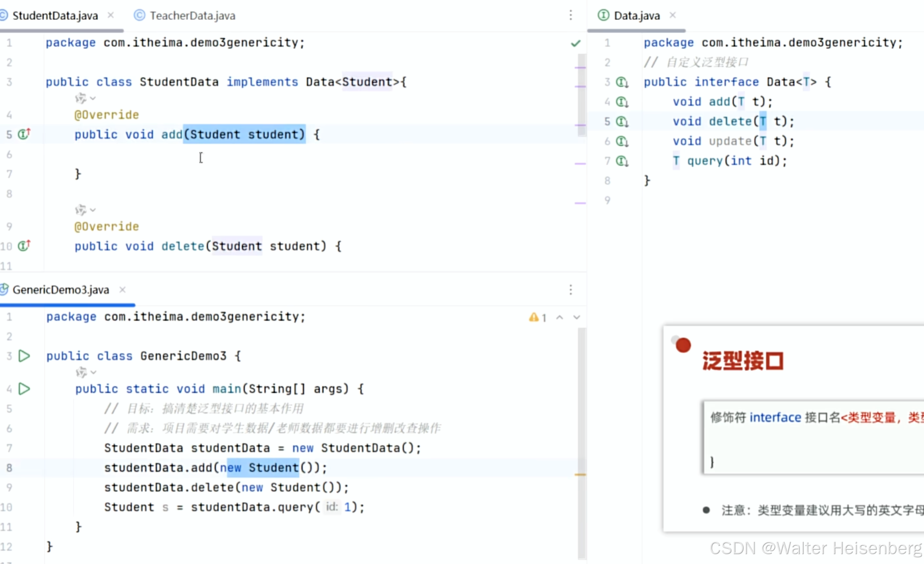The width and height of the screenshot is (924, 564).
Task: Expand the author inlay hint above delete method
Action: point(85,210)
